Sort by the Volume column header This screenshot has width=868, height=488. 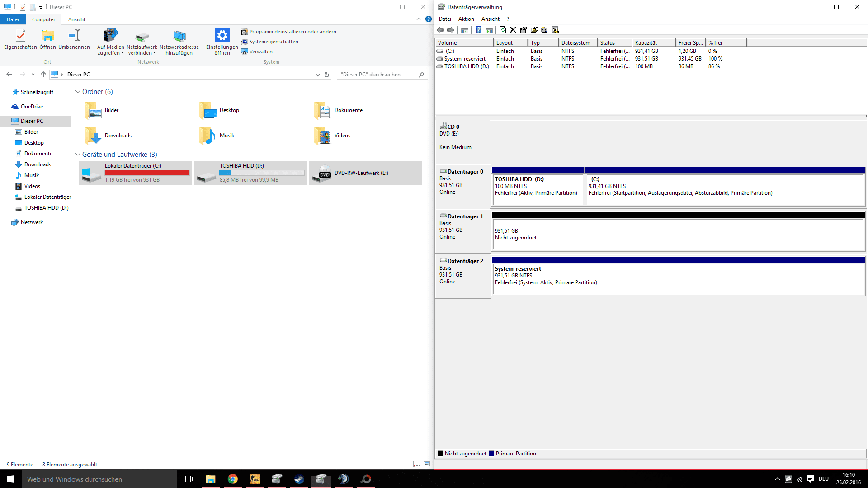[x=464, y=43]
